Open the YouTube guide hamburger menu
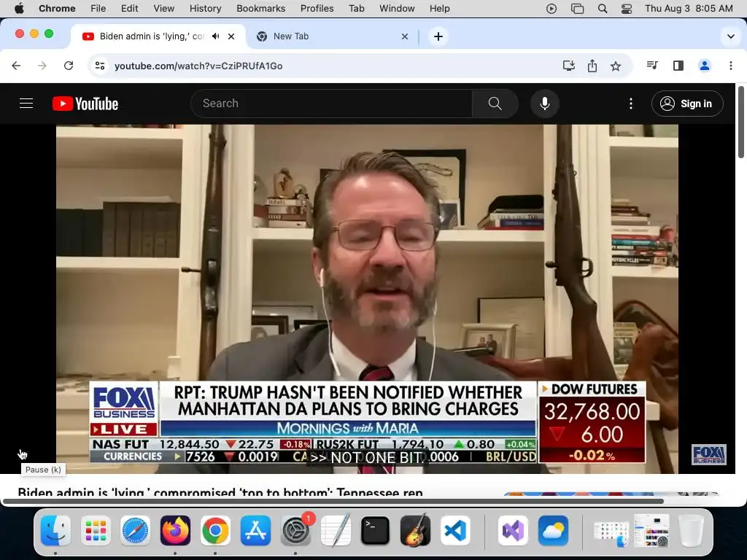The height and width of the screenshot is (560, 747). coord(26,104)
